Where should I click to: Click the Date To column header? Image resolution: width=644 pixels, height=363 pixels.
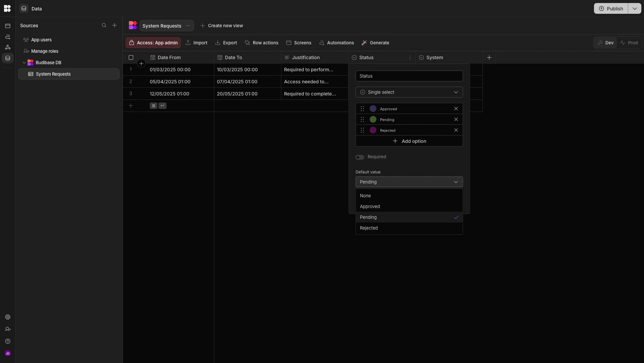pos(247,57)
